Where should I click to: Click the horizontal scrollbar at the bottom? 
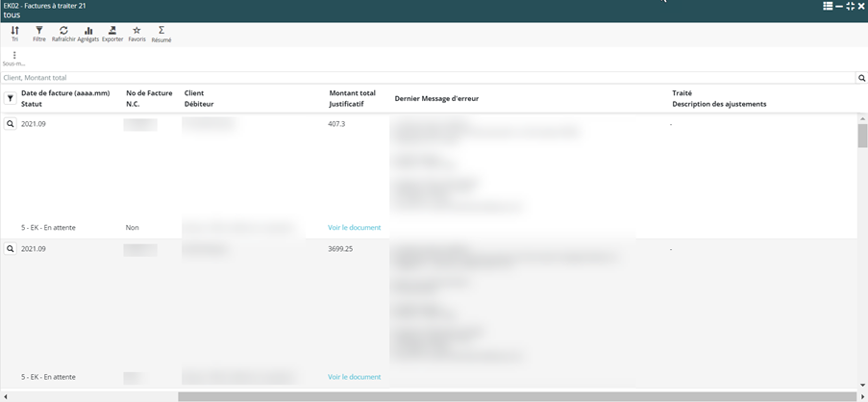point(516,396)
